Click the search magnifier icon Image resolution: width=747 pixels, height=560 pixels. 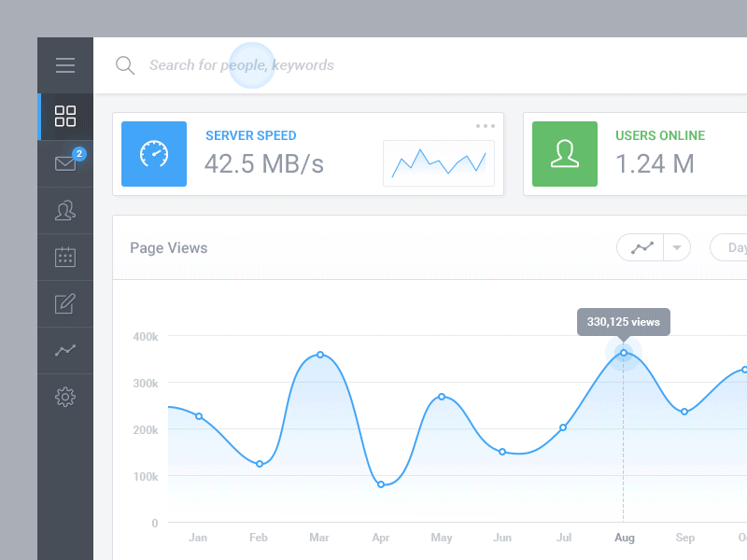(x=125, y=65)
